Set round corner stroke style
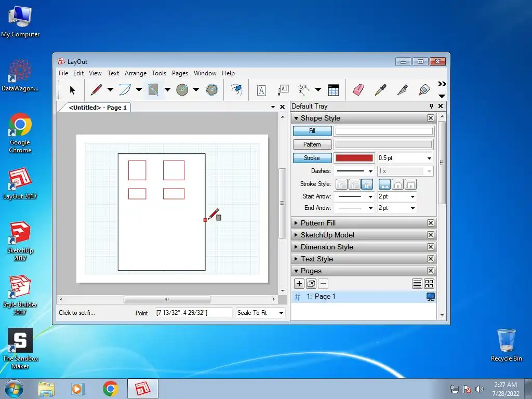The image size is (532, 399). point(354,184)
